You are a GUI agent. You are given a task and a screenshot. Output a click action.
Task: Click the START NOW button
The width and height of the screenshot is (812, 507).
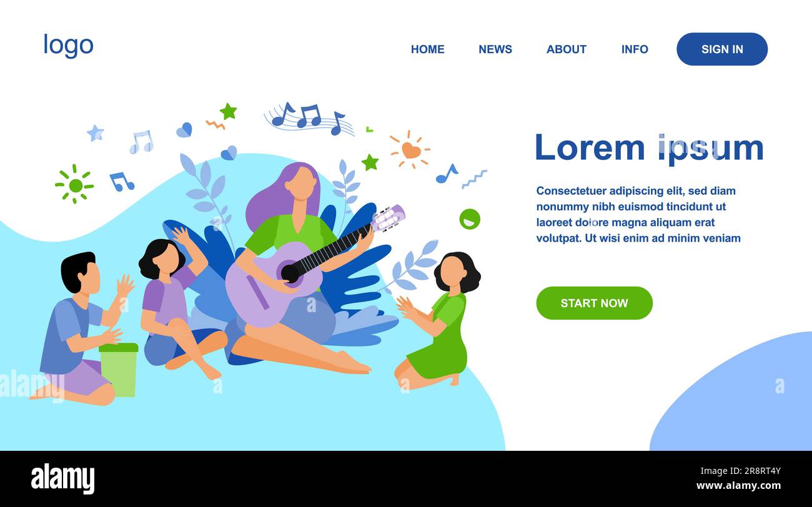594,303
